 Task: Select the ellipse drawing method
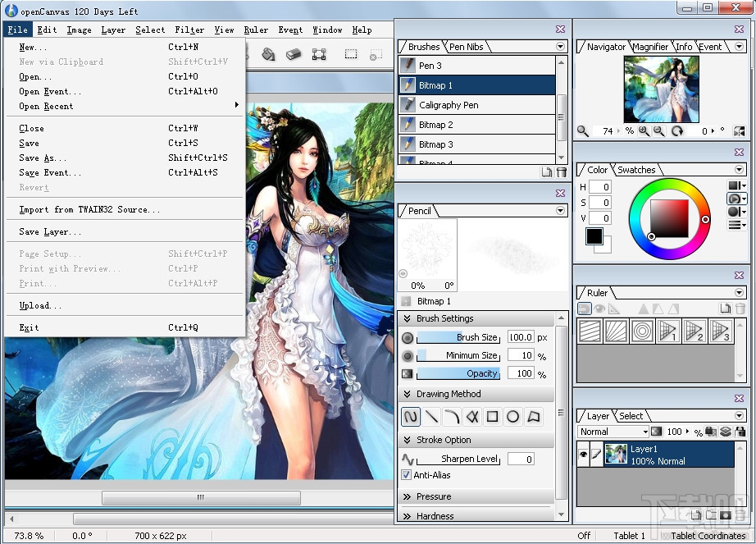pos(513,417)
